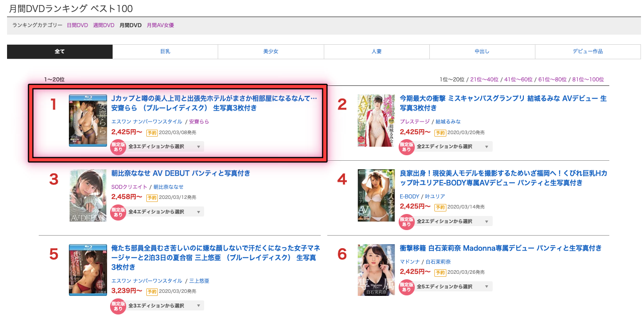644x318 pixels.
Task: Click the 限定版あり badge on rank 1
Action: click(118, 147)
